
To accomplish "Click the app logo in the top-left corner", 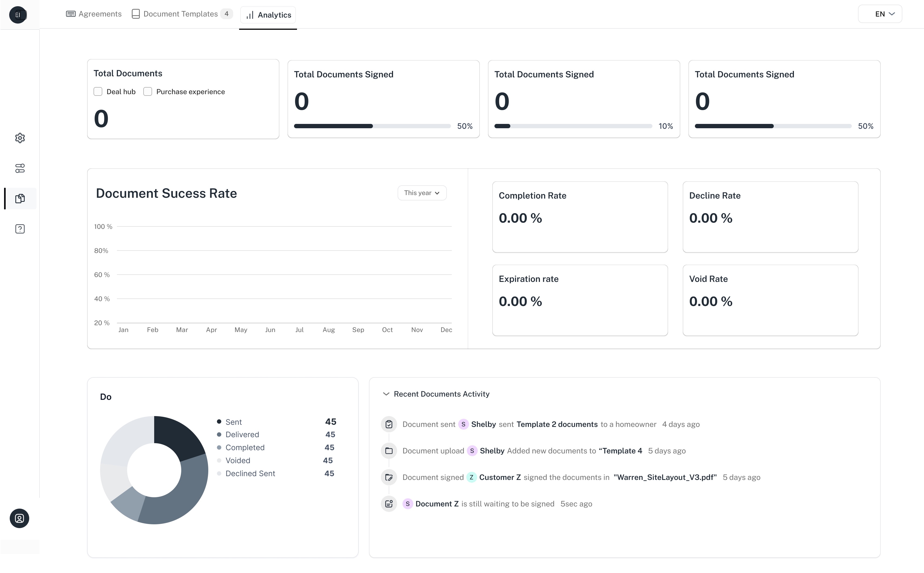I will (x=18, y=15).
